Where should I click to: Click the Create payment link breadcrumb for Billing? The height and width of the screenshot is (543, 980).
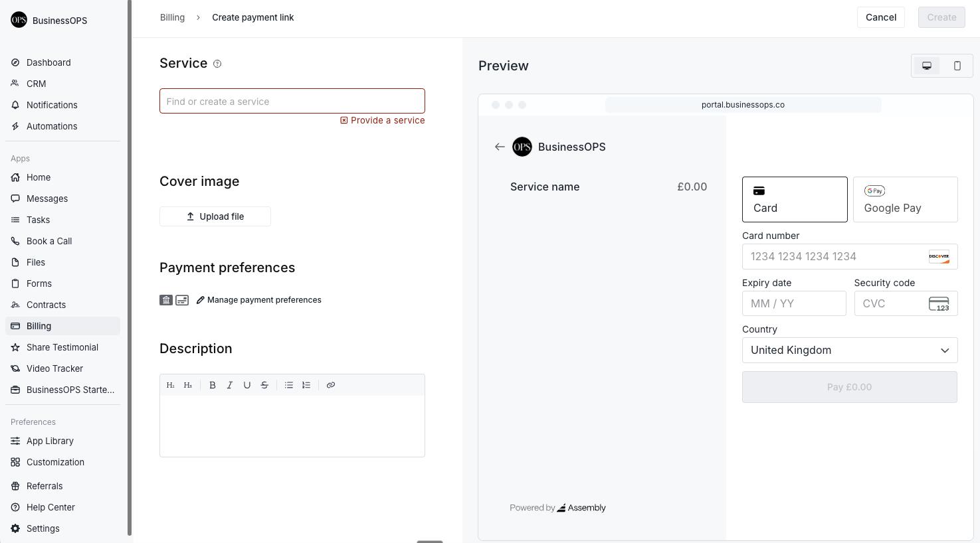172,17
